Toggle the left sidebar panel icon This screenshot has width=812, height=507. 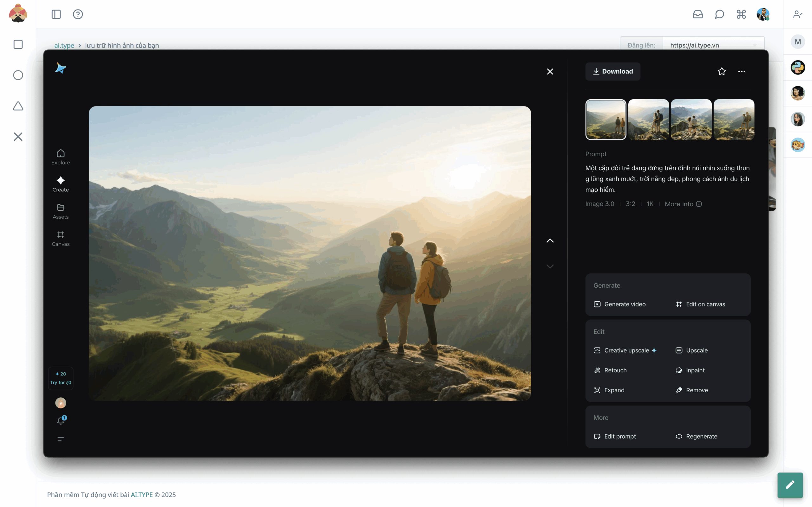pos(56,15)
